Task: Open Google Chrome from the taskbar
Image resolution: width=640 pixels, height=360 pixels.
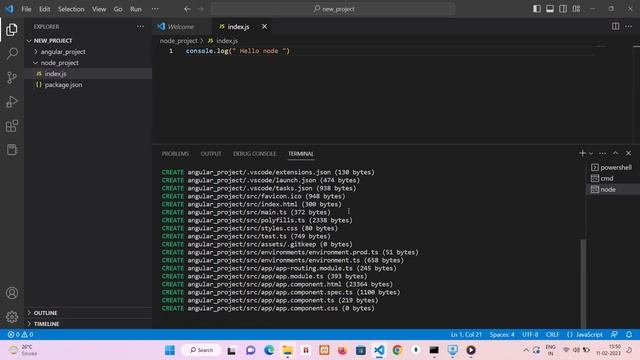Action: tap(397, 350)
